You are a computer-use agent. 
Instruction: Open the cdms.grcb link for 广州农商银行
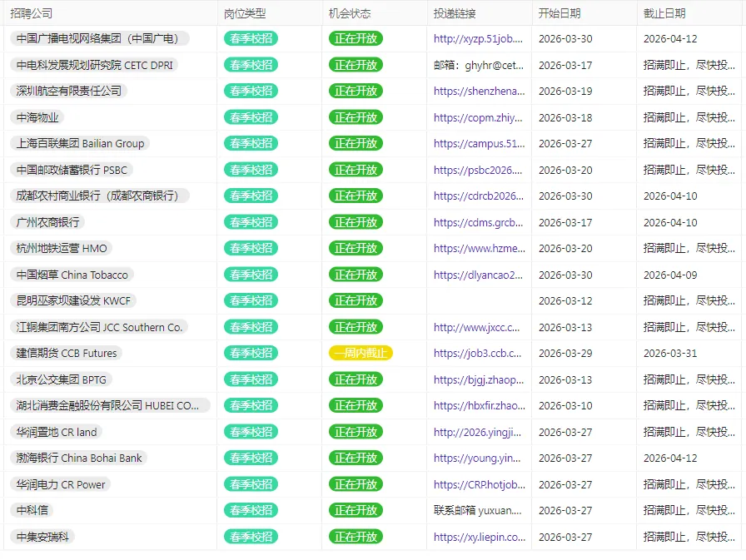478,222
